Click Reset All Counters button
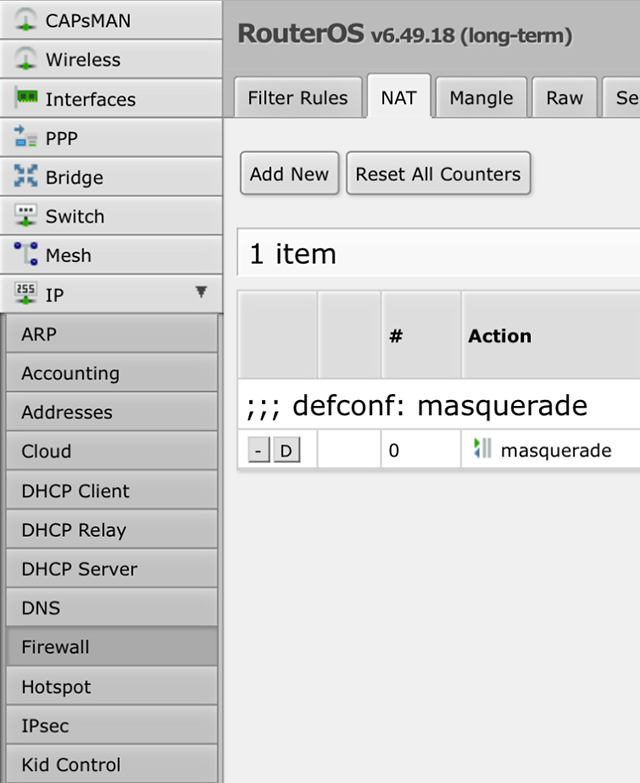The height and width of the screenshot is (783, 640). tap(438, 174)
